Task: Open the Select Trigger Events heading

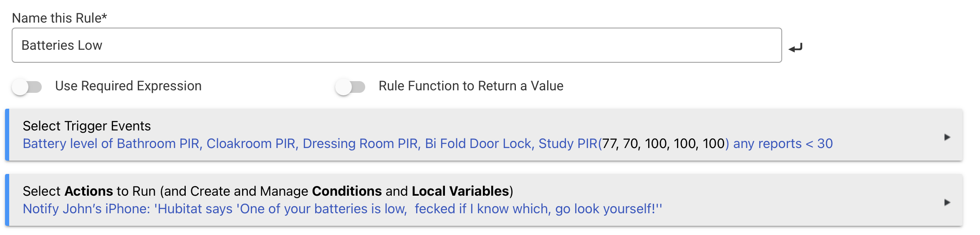Action: [87, 126]
